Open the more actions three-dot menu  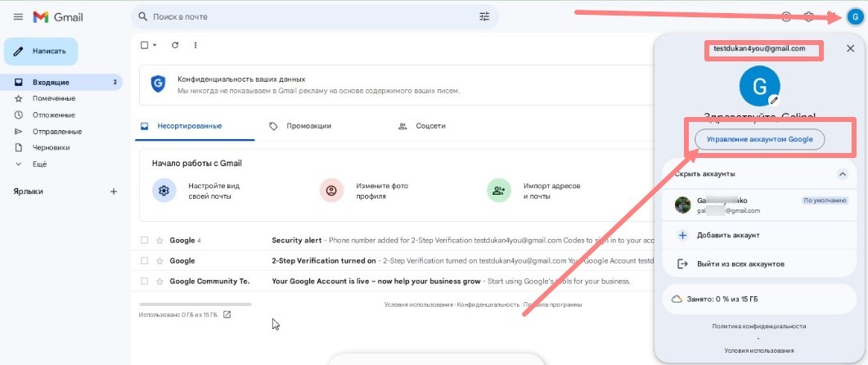[196, 45]
